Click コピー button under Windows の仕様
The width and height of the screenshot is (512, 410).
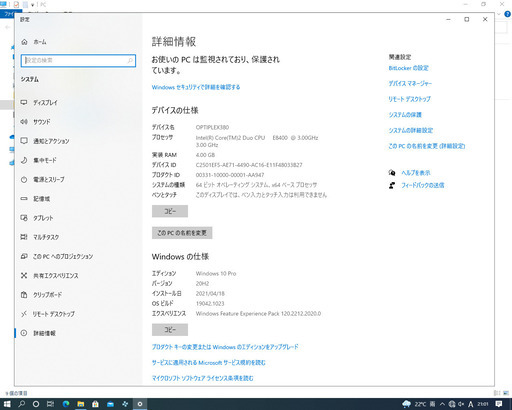[170, 330]
